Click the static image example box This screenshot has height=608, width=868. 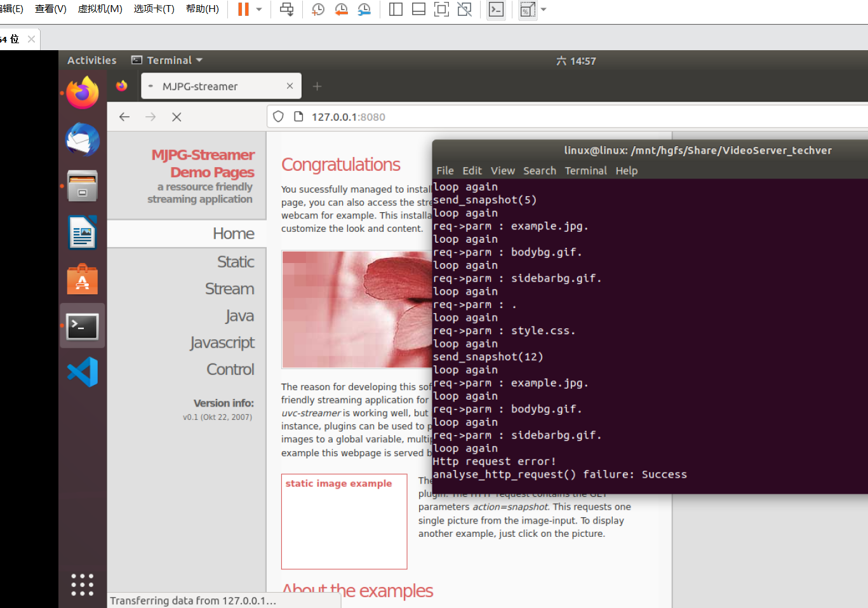(x=344, y=522)
